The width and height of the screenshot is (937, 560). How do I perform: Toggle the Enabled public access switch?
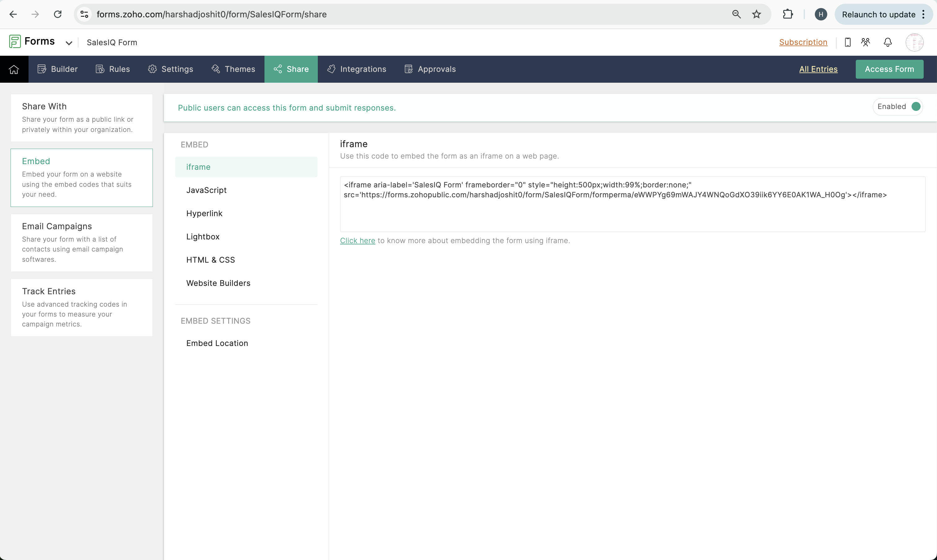[x=916, y=107]
